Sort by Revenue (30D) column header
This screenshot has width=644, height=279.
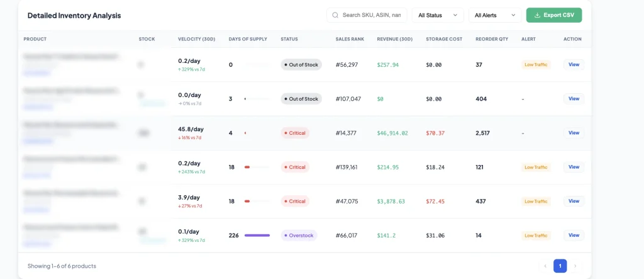(x=395, y=39)
